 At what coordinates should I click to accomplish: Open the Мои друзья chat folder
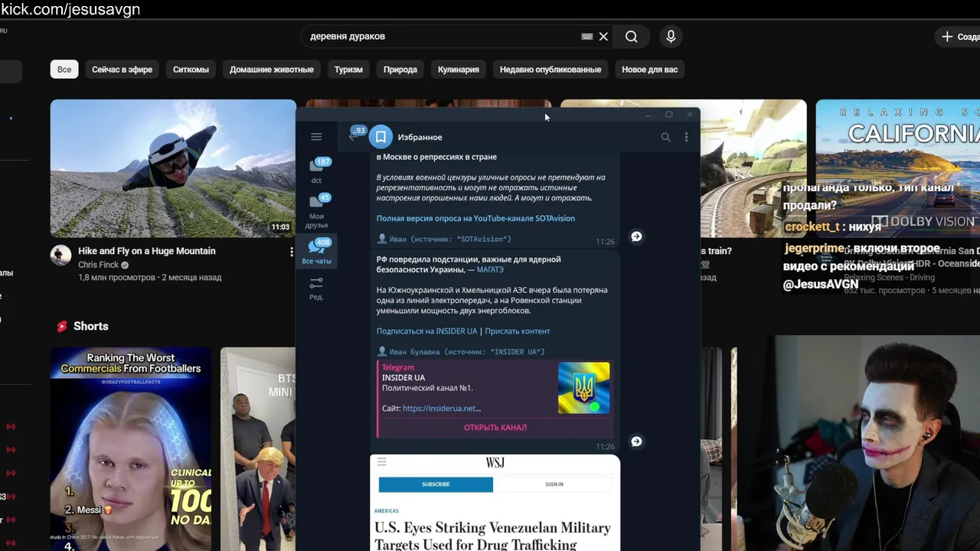point(317,210)
